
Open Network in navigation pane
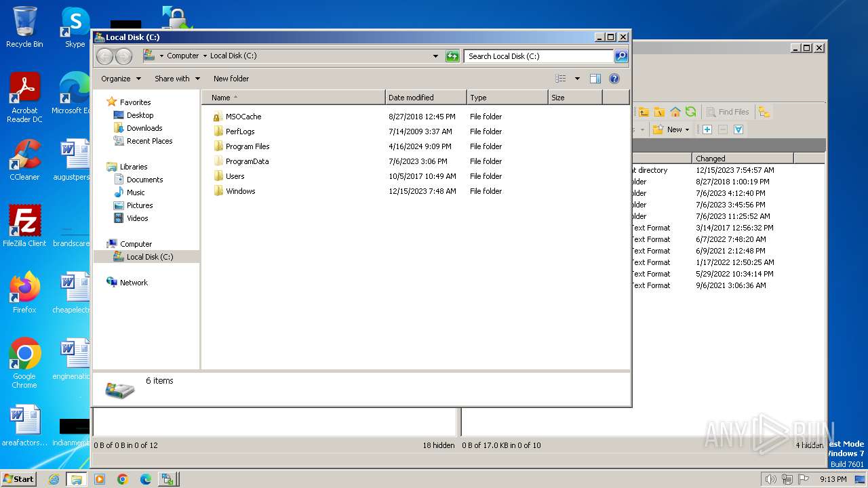point(134,283)
